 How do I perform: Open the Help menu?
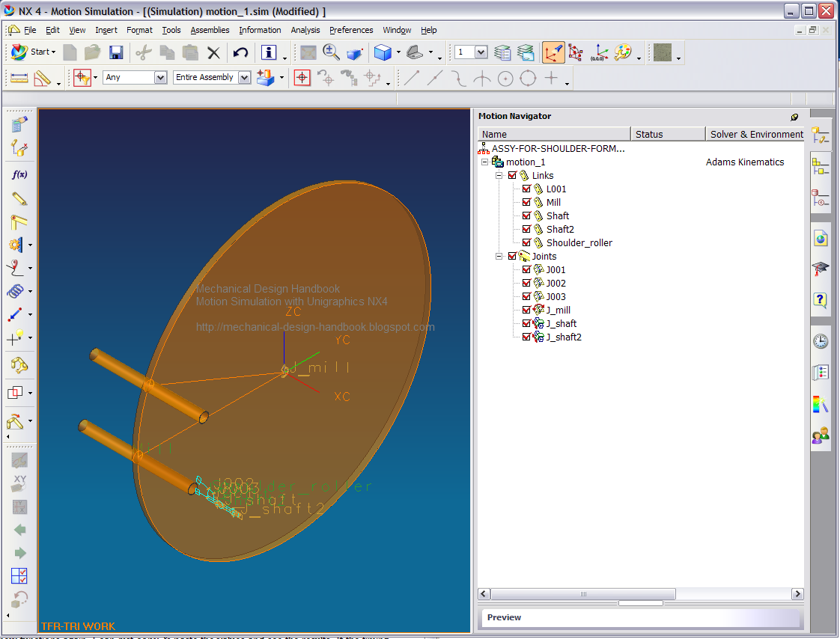pos(428,30)
